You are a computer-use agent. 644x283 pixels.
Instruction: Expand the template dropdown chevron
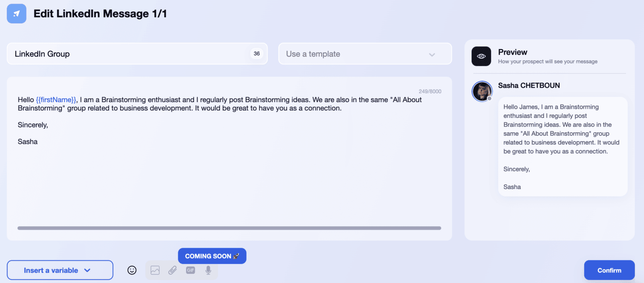pyautogui.click(x=432, y=55)
